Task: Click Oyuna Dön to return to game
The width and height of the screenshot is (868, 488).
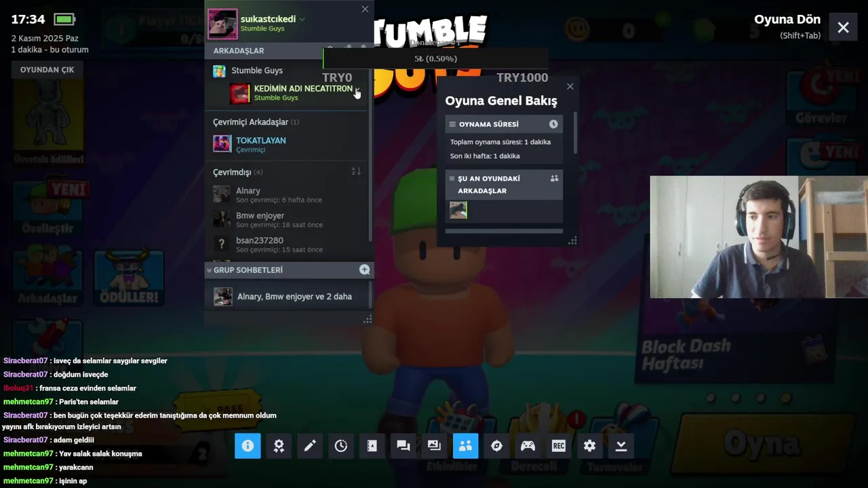Action: click(787, 20)
